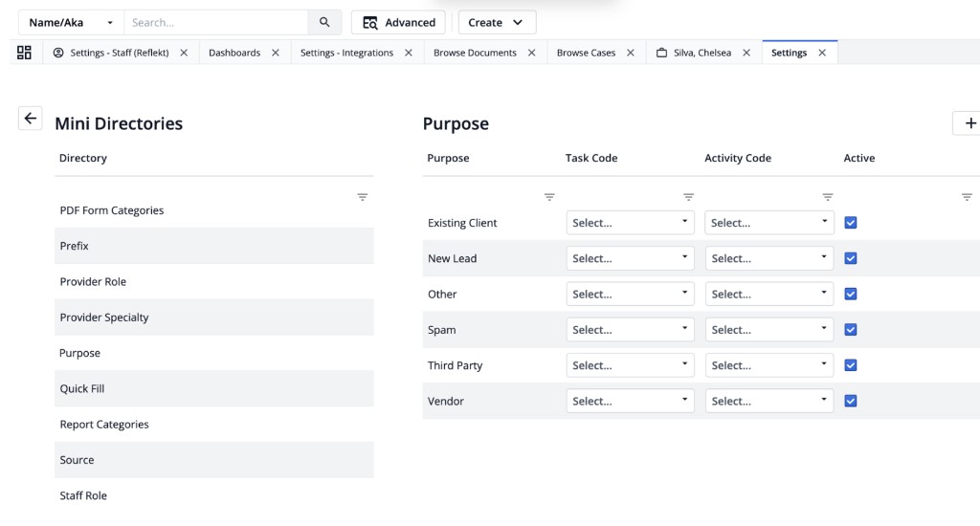The height and width of the screenshot is (526, 980).
Task: Select the Report Categories directory
Action: (x=214, y=425)
